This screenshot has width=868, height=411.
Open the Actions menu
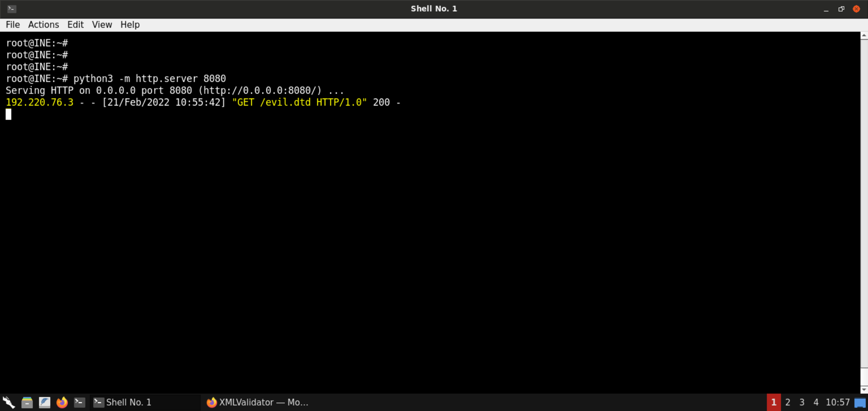click(x=43, y=25)
